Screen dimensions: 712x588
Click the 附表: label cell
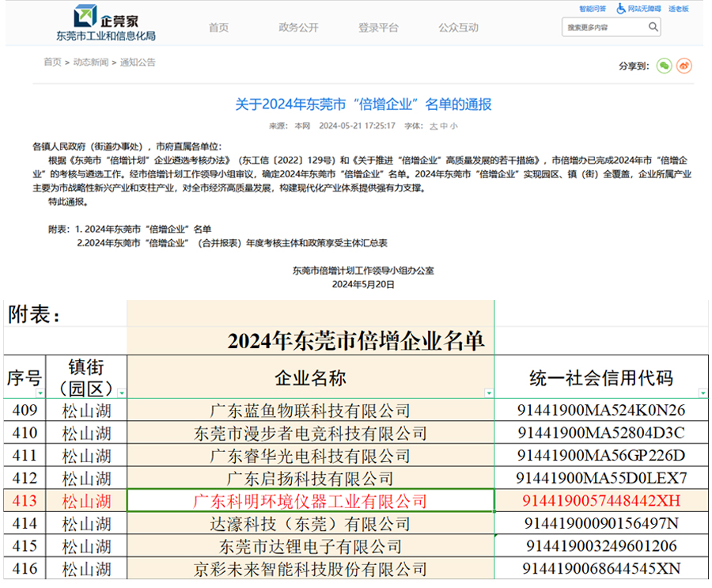(x=65, y=314)
